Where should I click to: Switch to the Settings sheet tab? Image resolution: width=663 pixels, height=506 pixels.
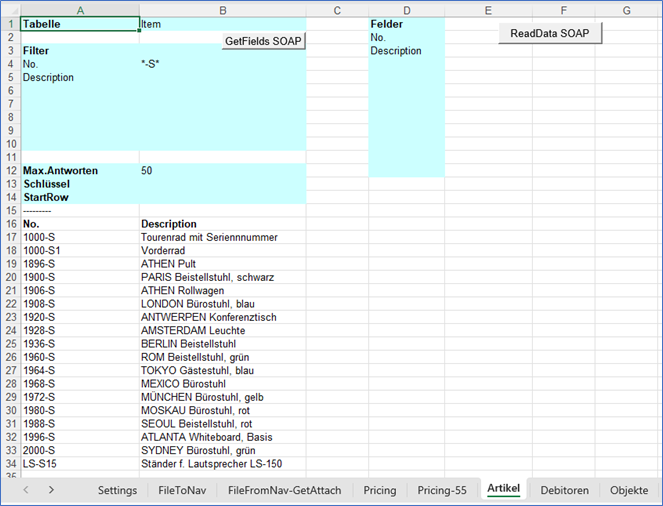117,490
